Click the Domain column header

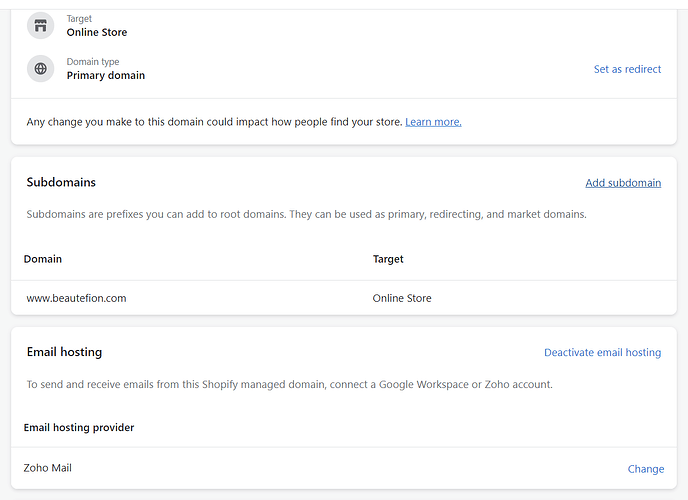tap(43, 259)
